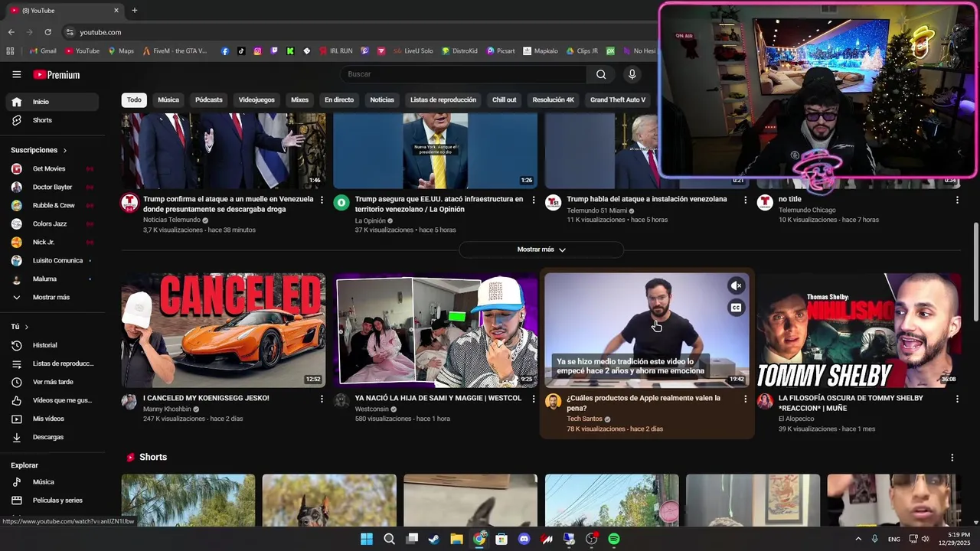Expand Mostrar más under news shelf

coord(541,249)
